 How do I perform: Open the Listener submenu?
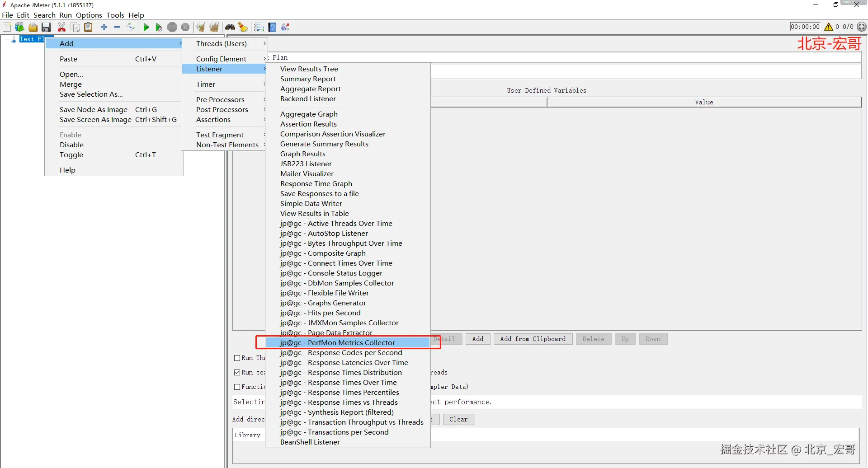pos(225,69)
